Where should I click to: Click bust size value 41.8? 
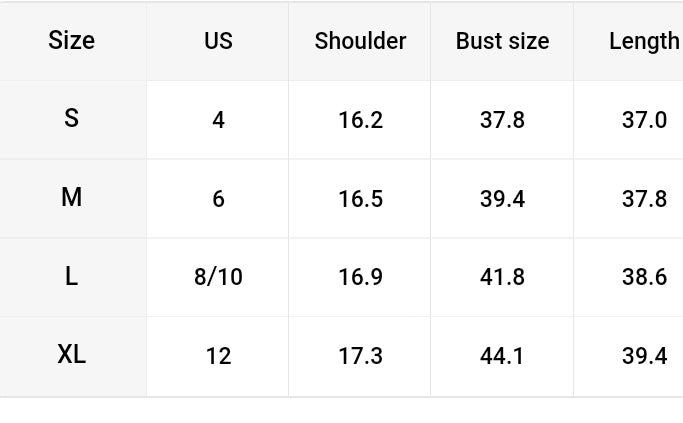502,277
